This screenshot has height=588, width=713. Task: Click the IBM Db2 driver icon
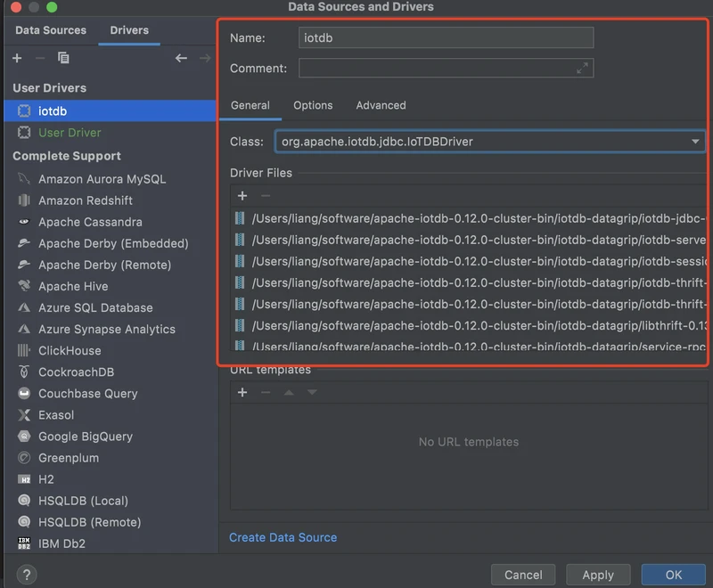point(24,543)
